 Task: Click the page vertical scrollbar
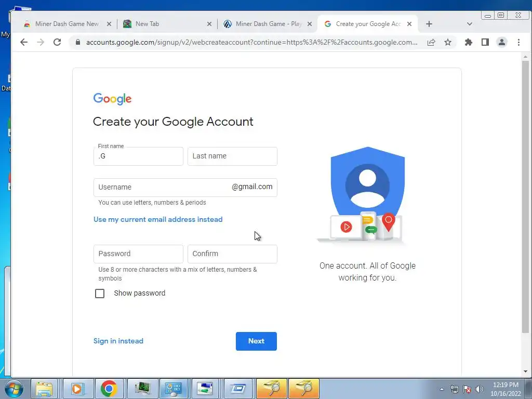tap(525, 197)
